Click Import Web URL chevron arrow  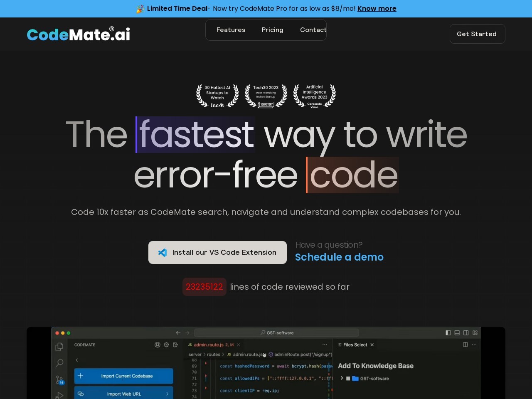tap(167, 394)
